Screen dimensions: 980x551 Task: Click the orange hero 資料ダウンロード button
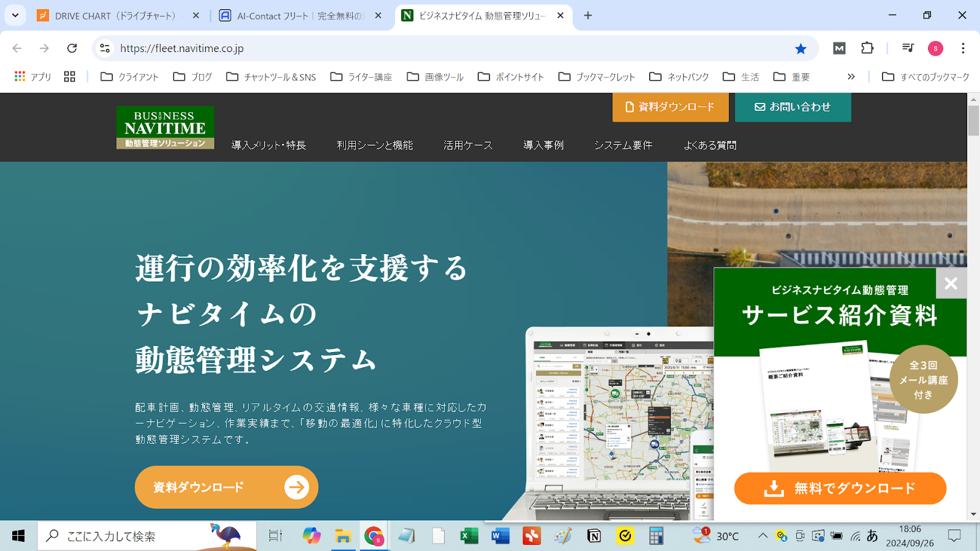(x=227, y=487)
